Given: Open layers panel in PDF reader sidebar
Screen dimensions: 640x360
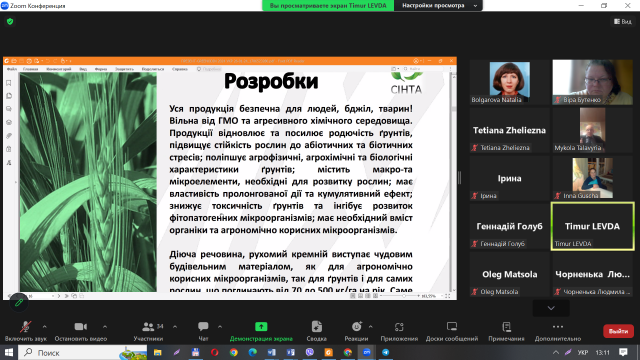Looking at the screenshot, I should [x=9, y=122].
